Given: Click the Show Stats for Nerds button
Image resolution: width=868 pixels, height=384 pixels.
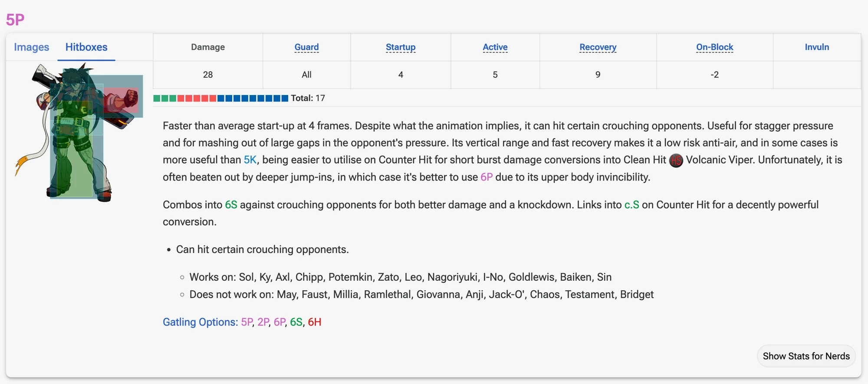Looking at the screenshot, I should (806, 356).
